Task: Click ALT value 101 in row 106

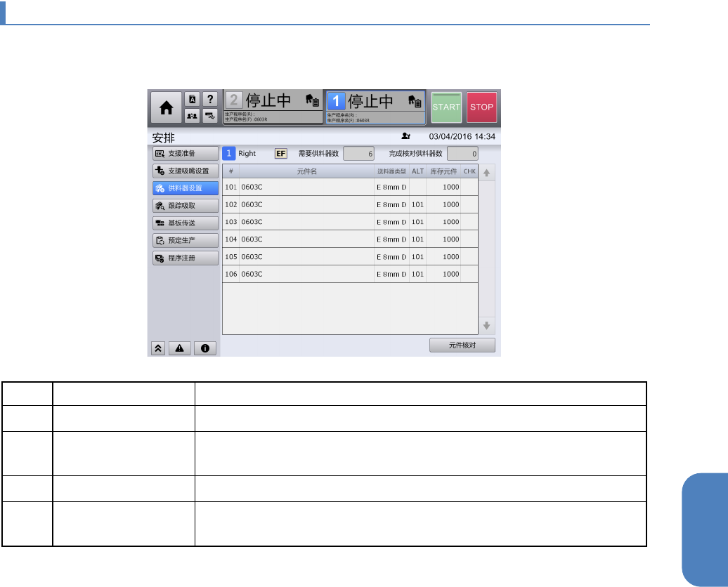Action: [x=418, y=275]
